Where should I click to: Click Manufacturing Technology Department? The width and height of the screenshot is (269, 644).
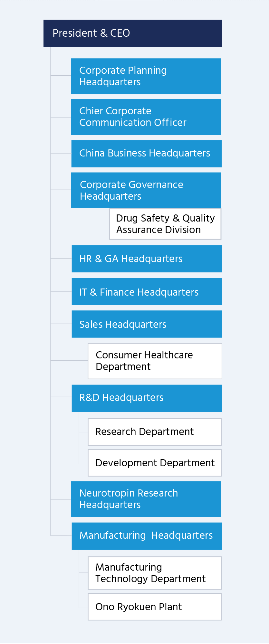tap(155, 573)
